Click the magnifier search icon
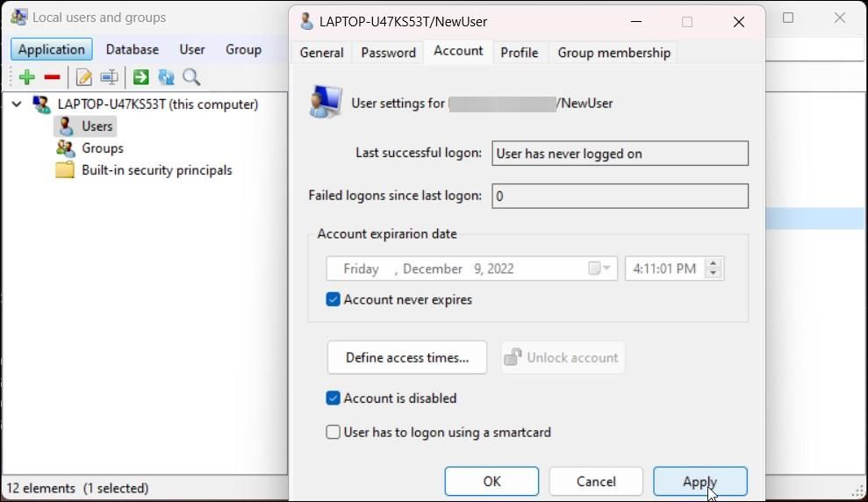Viewport: 868px width, 502px height. pos(191,77)
